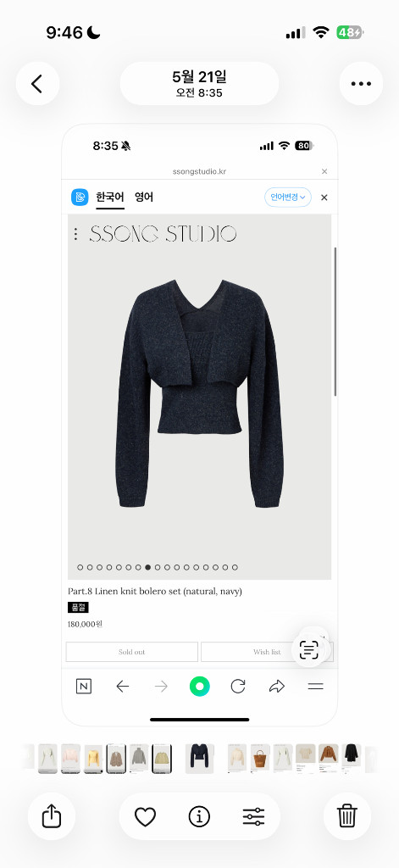Tap the back chevron button
This screenshot has height=868, width=399.
37,84
